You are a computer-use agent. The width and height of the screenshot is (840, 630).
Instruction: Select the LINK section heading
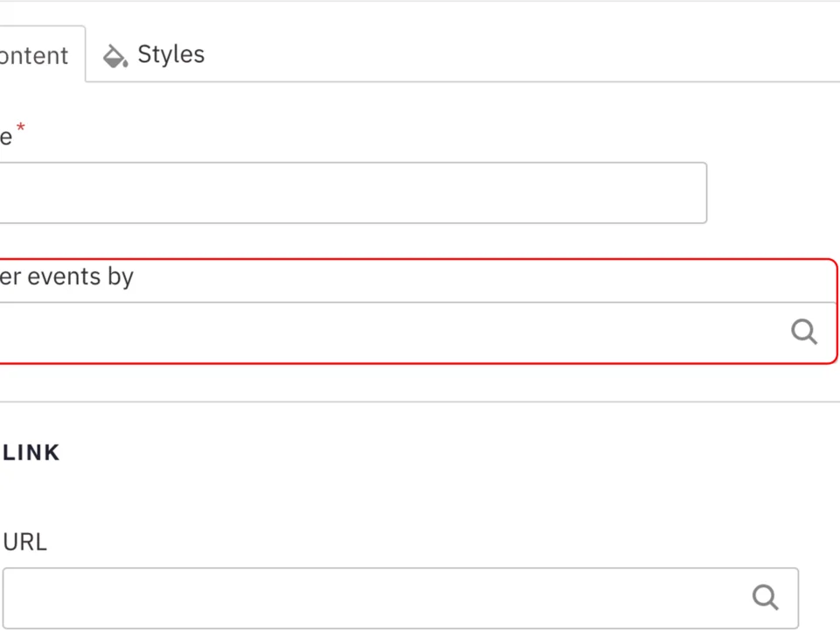pyautogui.click(x=31, y=452)
